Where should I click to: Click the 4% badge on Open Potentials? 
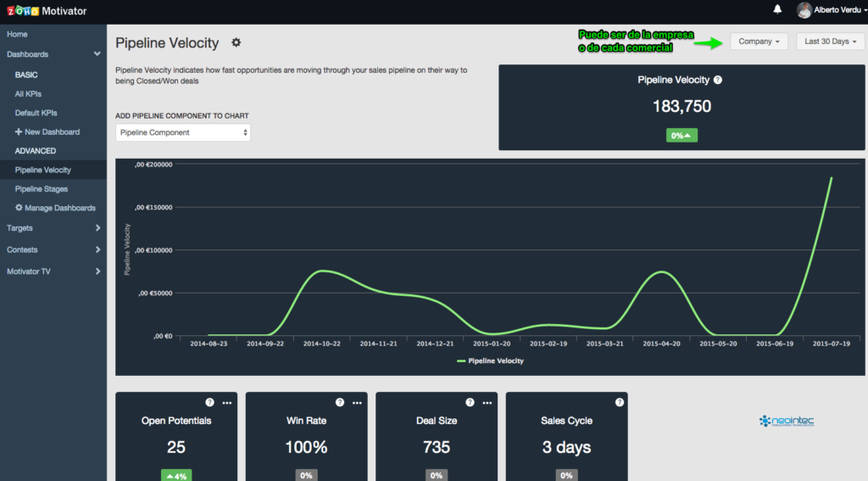click(176, 475)
